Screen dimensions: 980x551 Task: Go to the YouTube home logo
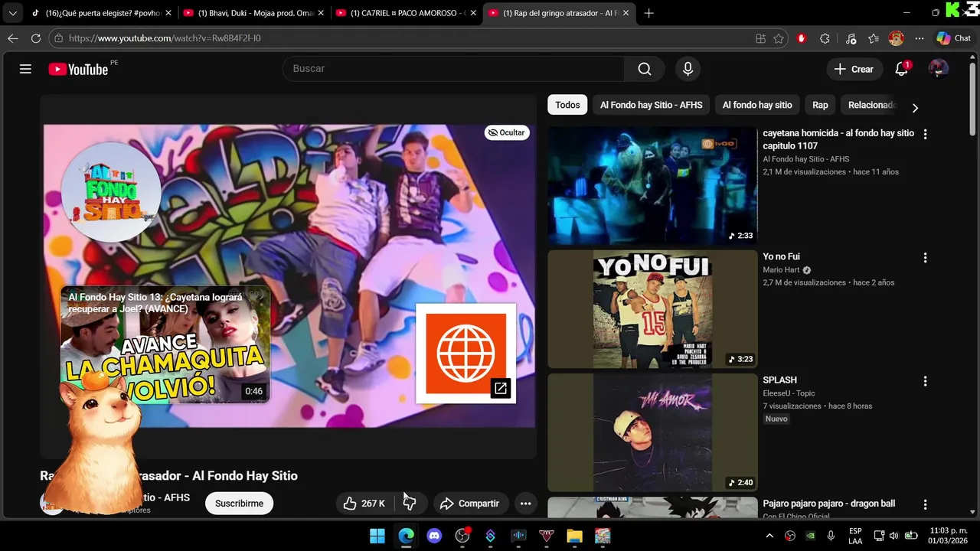78,69
